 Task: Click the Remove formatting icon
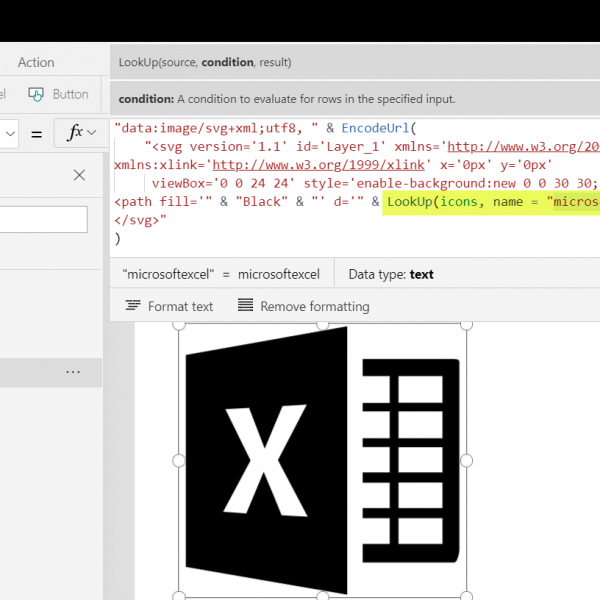245,305
